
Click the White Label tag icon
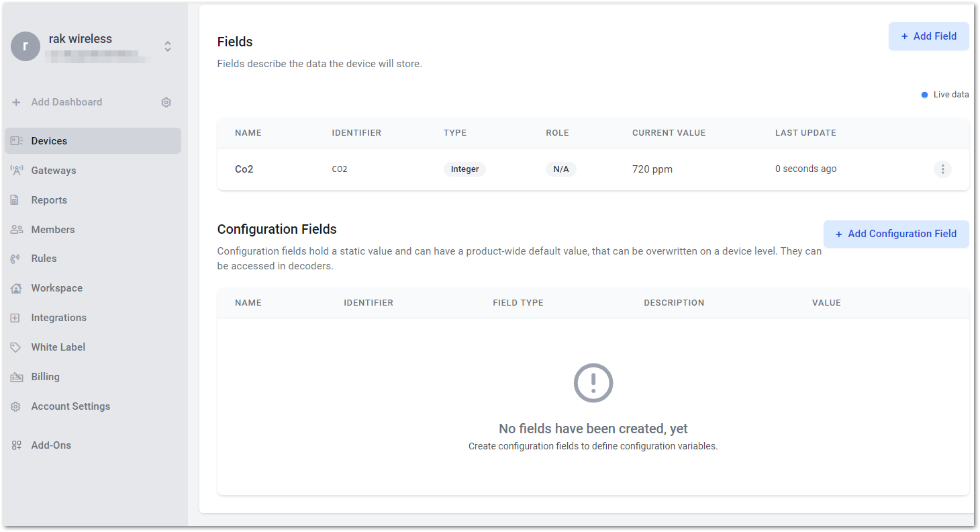point(16,347)
